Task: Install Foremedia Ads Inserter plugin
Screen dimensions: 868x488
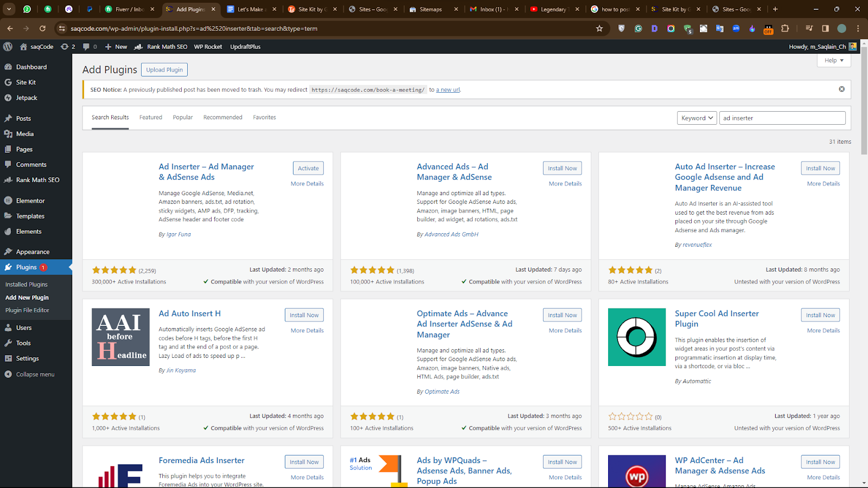Action: pos(304,462)
